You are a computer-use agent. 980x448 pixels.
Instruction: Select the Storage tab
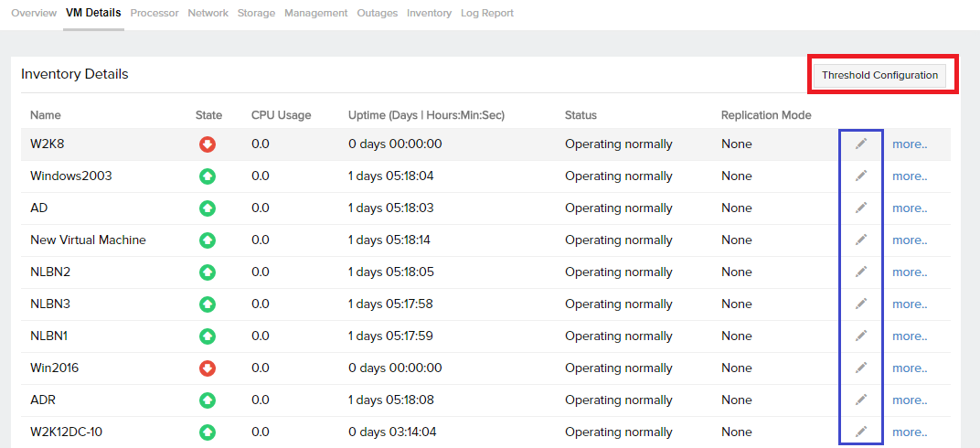tap(256, 13)
